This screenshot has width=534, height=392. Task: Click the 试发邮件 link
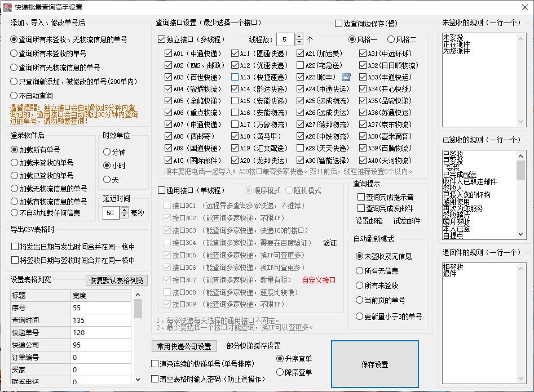point(407,221)
